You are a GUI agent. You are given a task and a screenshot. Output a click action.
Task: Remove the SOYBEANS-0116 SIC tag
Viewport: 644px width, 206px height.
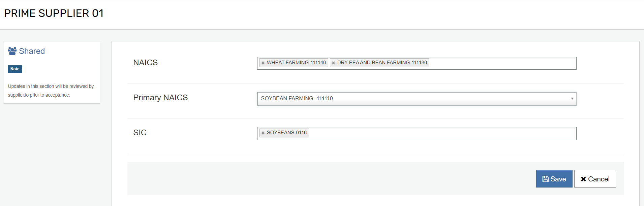(x=263, y=133)
